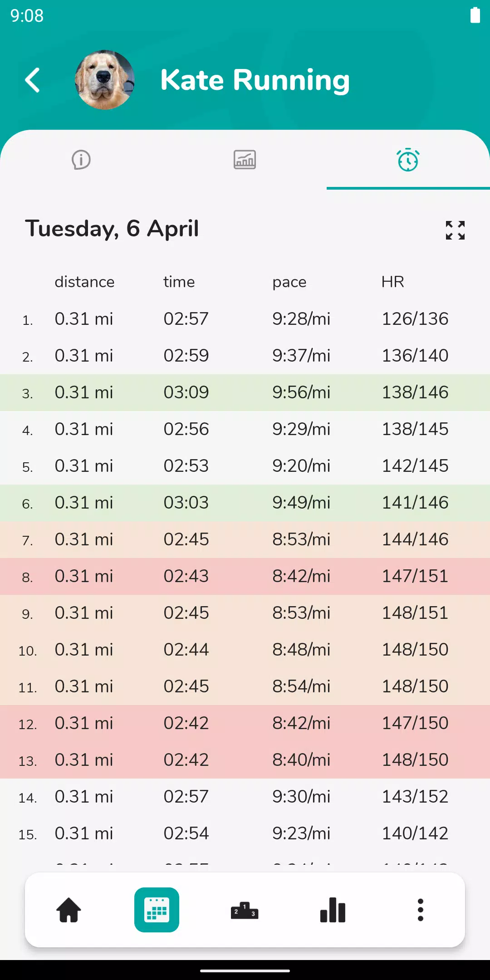
Task: Open the info tab icon
Action: pos(81,160)
